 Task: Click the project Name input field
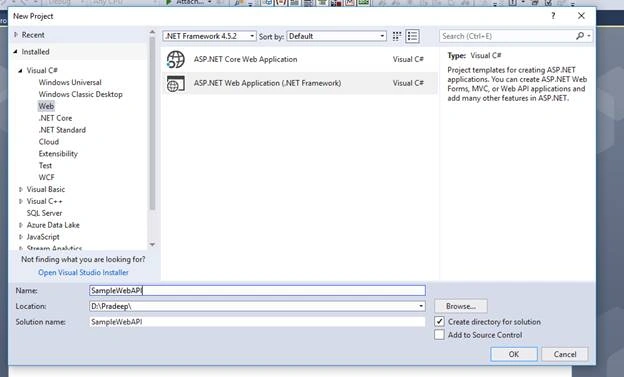click(257, 291)
